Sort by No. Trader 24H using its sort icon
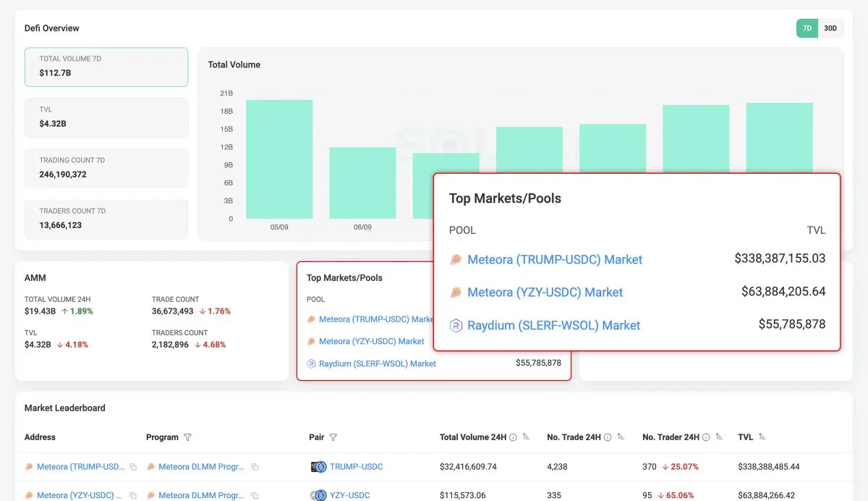This screenshot has width=868, height=501. [719, 437]
